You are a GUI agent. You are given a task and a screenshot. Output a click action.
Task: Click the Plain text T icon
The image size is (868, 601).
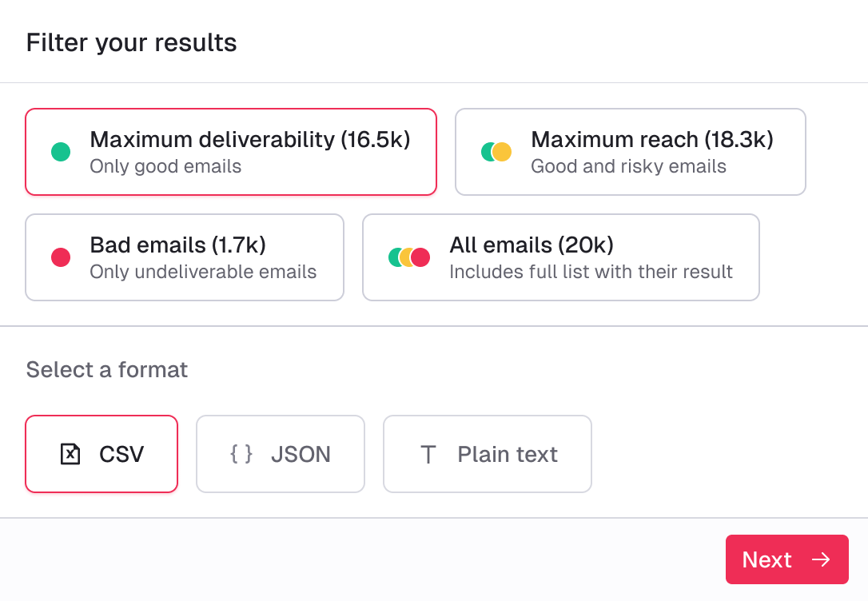[x=428, y=455]
